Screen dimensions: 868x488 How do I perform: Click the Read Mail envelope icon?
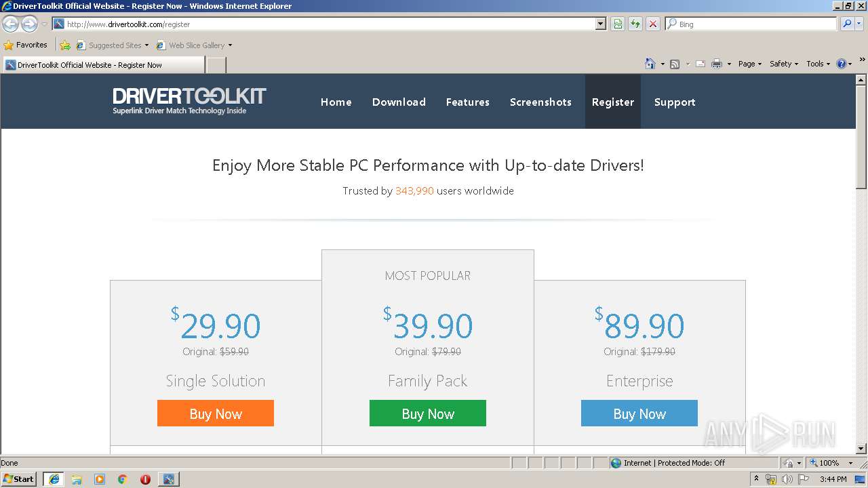pos(701,64)
